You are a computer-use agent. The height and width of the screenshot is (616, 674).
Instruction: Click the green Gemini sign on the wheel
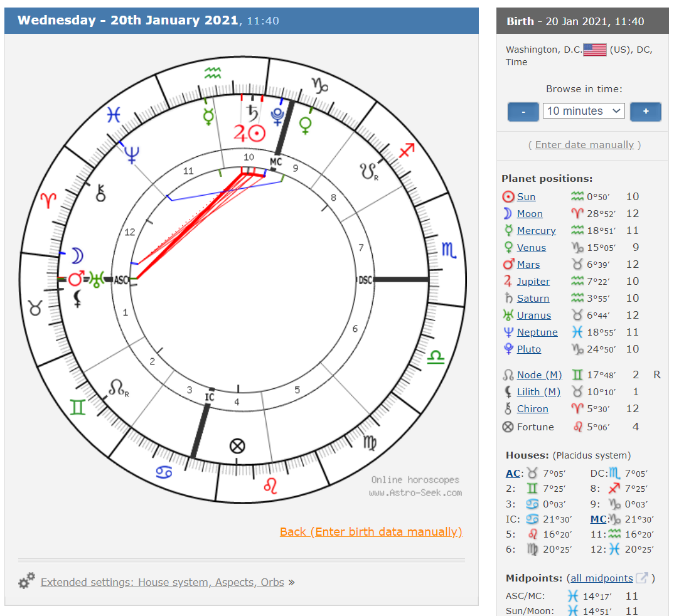click(78, 407)
